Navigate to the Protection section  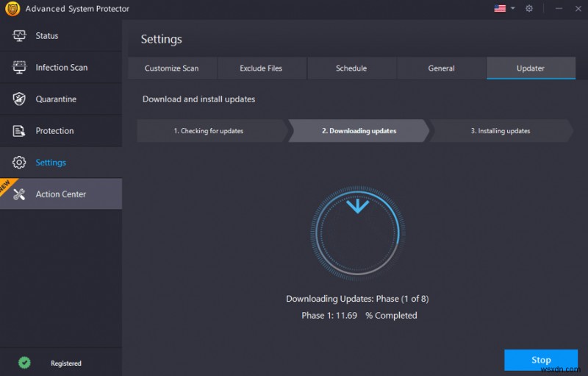61,131
